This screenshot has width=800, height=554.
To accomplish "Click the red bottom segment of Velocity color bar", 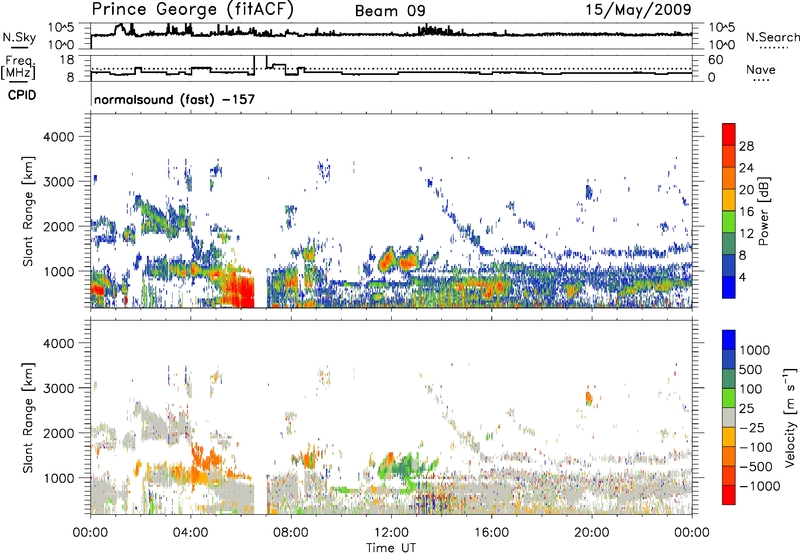I will 729,495.
